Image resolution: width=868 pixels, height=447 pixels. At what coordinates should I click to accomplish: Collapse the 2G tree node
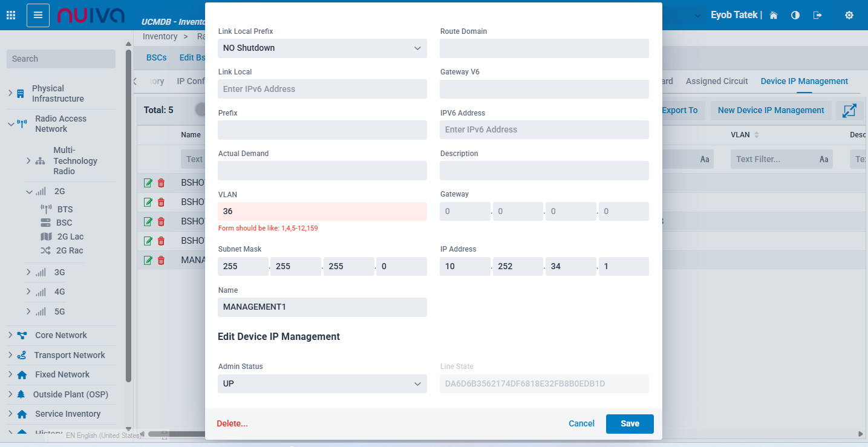click(x=28, y=191)
